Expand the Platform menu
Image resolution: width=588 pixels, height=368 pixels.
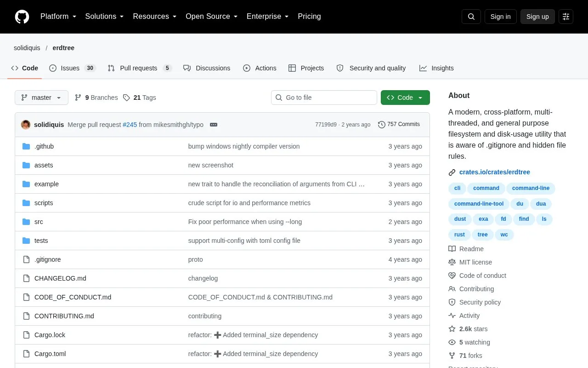[58, 17]
